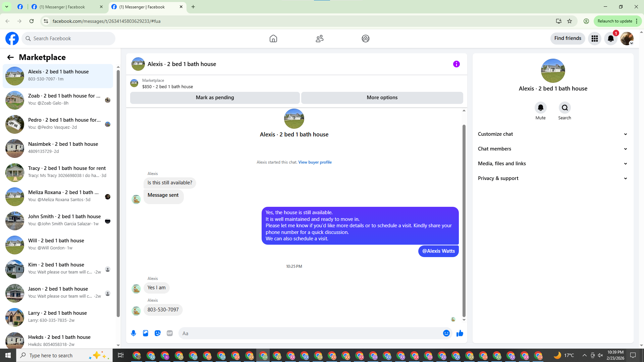Open Facebook notifications bell
The width and height of the screenshot is (644, 362).
click(x=611, y=39)
